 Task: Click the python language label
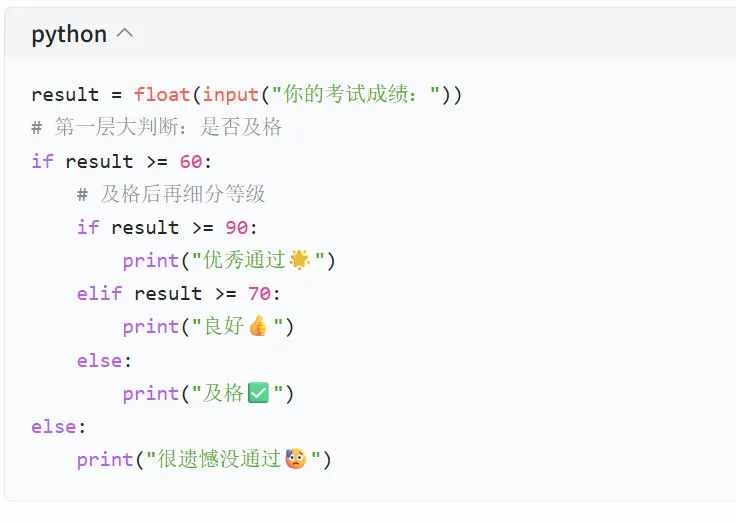(69, 34)
